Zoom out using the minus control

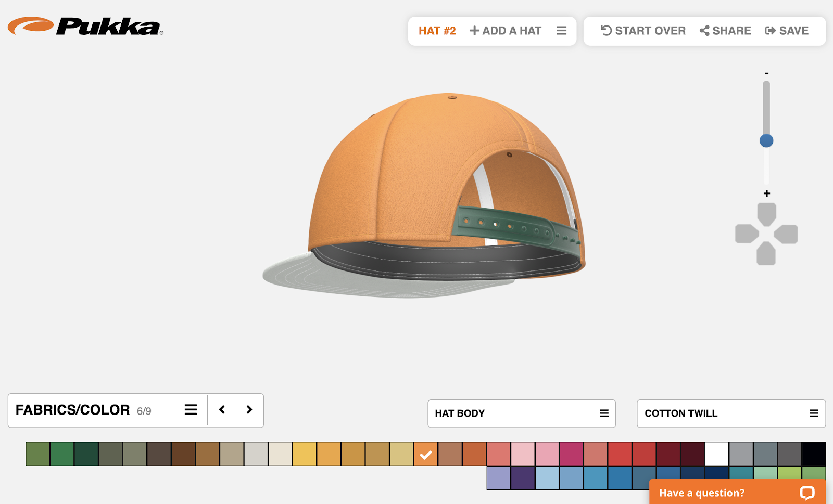[766, 73]
